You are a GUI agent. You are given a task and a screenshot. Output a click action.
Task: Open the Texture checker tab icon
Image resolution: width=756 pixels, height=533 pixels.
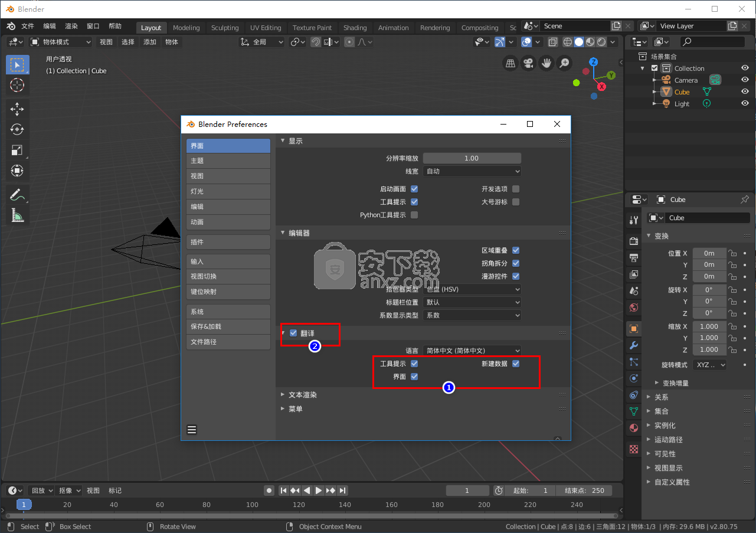(x=634, y=449)
